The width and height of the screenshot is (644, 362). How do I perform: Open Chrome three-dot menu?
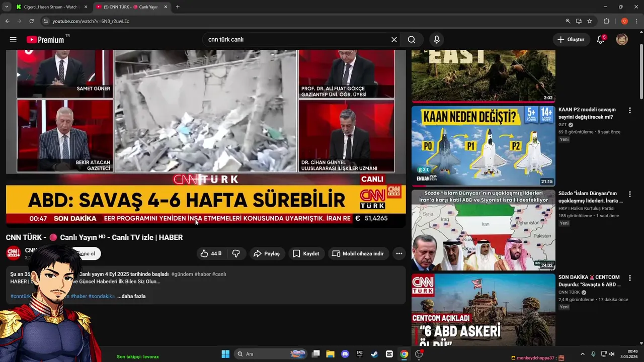click(636, 21)
